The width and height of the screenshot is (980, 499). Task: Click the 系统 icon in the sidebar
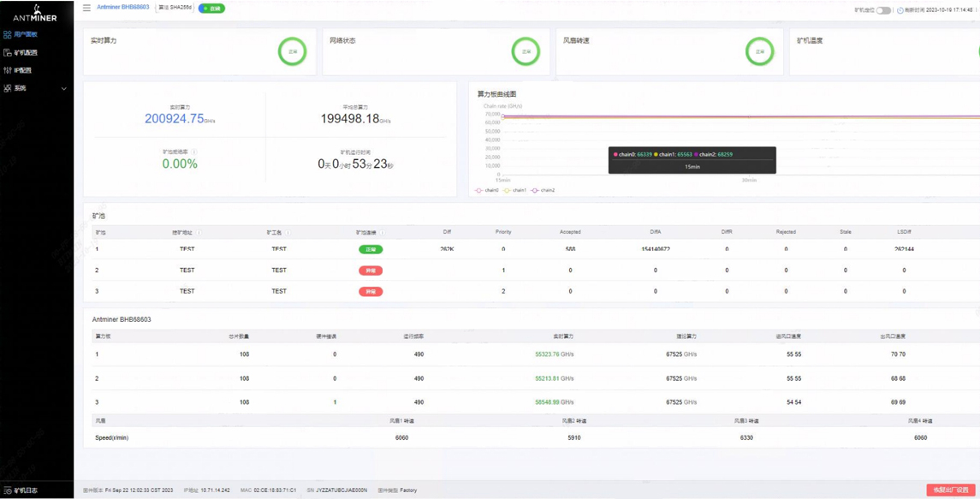click(x=7, y=86)
